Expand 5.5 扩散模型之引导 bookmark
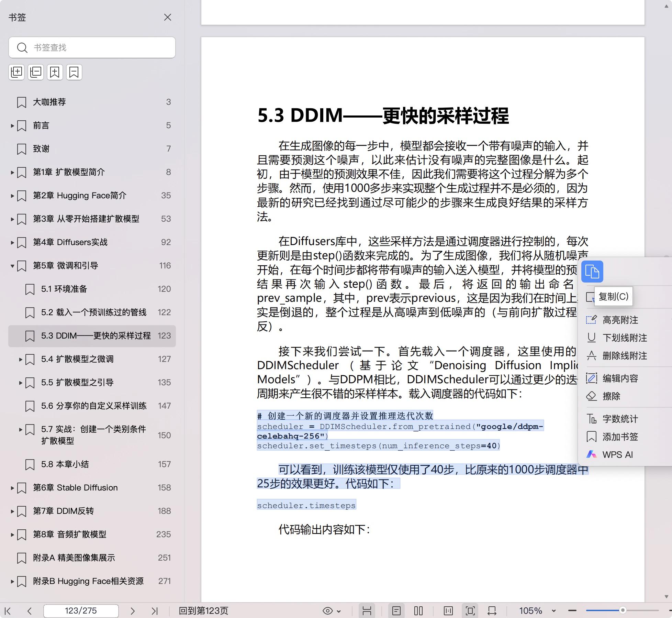This screenshot has width=672, height=618. [21, 383]
